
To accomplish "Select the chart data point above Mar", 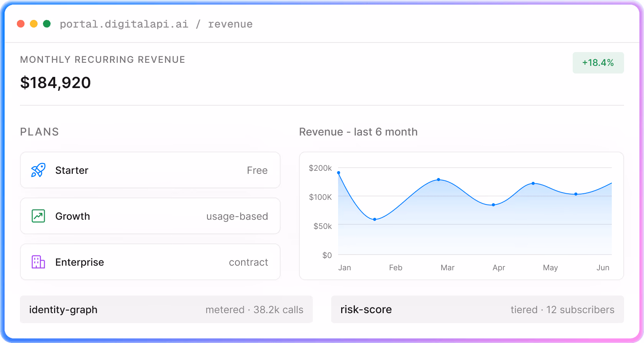I will (439, 180).
